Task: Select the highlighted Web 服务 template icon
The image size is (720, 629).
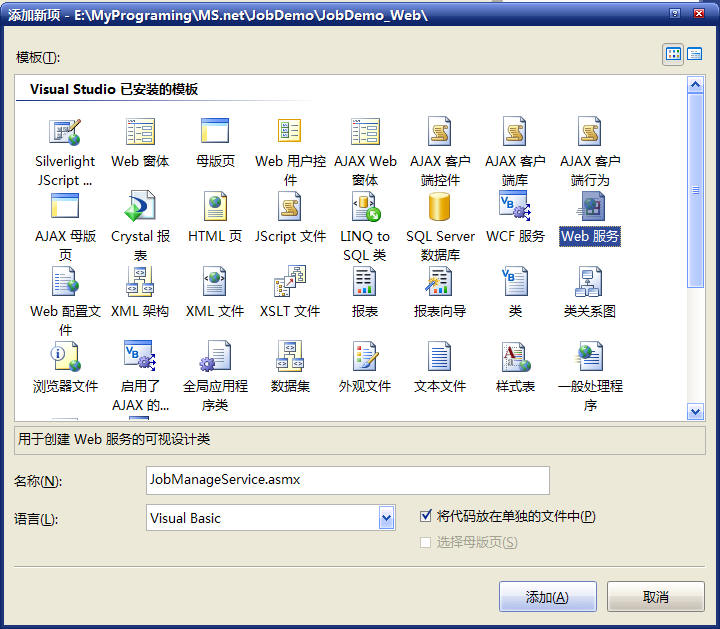Action: tap(591, 206)
